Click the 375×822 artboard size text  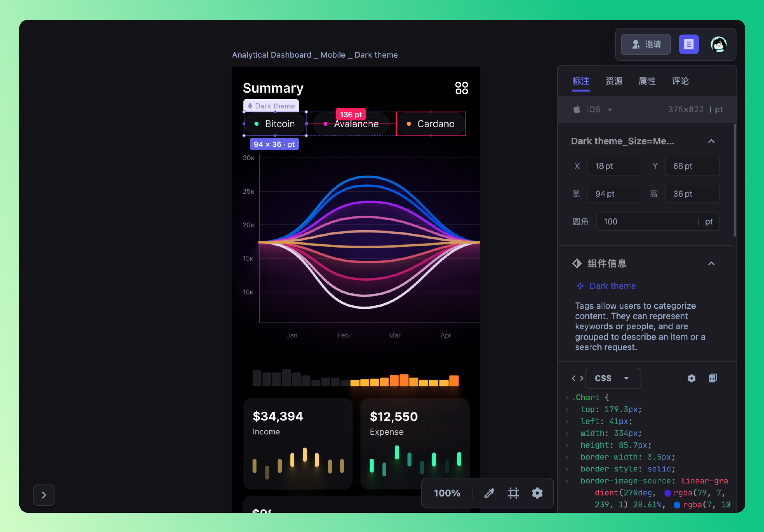tap(686, 109)
